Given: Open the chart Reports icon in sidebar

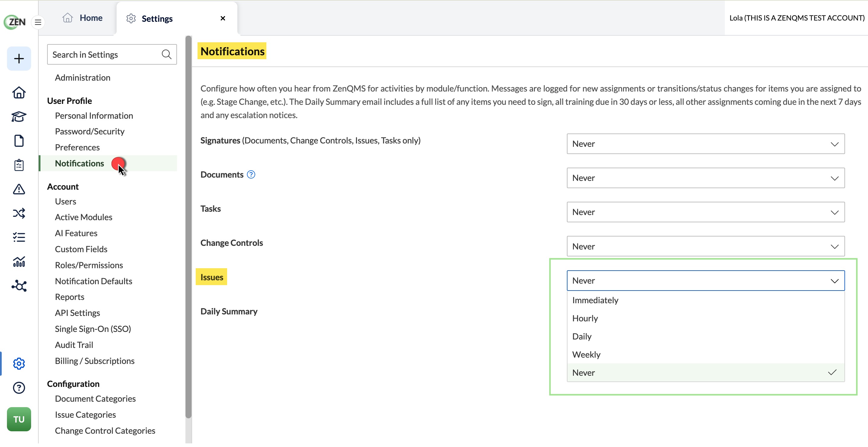Looking at the screenshot, I should pos(19,262).
